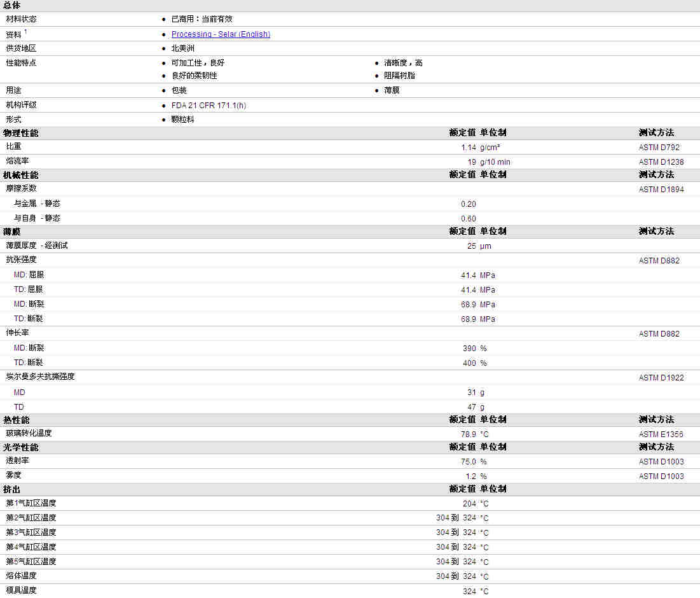The height and width of the screenshot is (598, 700).
Task: Click ASTM D882 beside 抗张强度
Action: (659, 261)
